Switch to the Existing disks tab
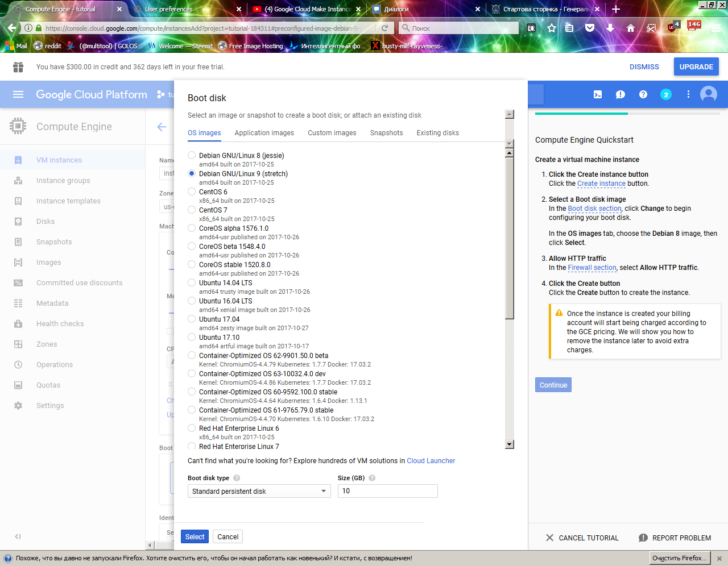The image size is (728, 566). [x=438, y=133]
